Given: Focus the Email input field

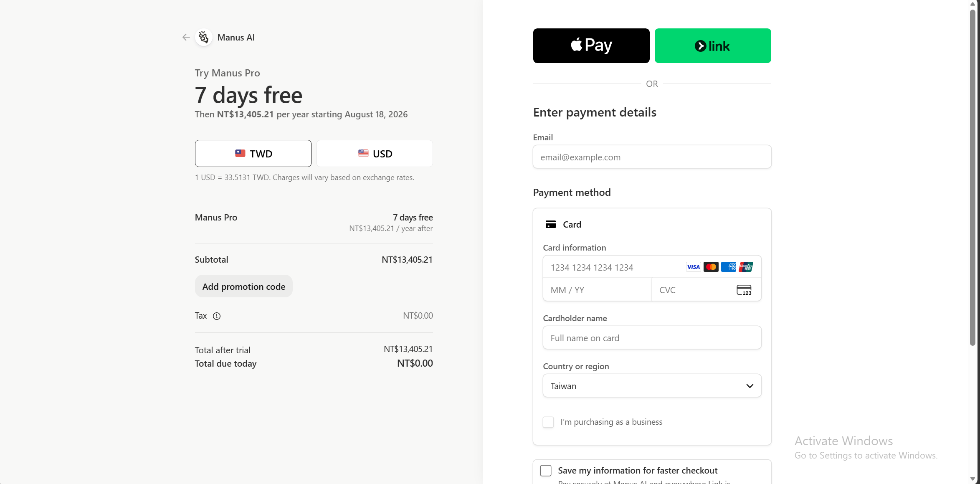Looking at the screenshot, I should (652, 157).
